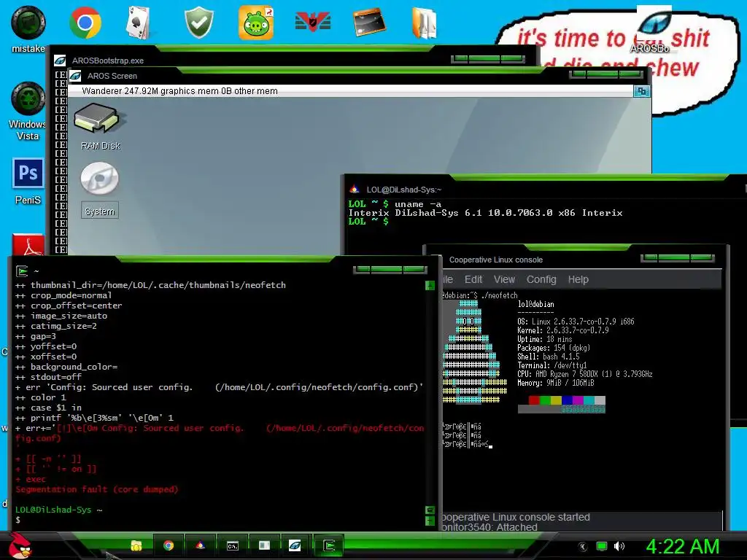Viewport: 747px width, 560px height.
Task: Switch to the Interix terminal taskbar icon
Action: [x=200, y=545]
